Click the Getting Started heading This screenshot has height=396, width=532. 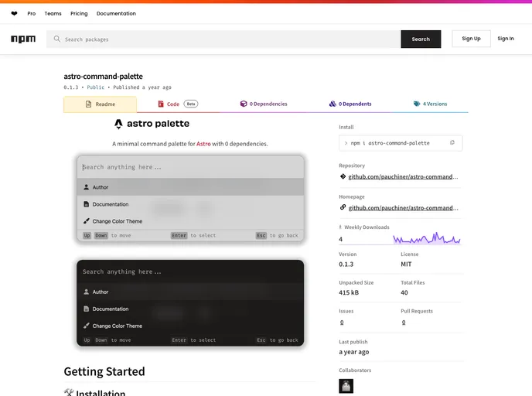coord(104,371)
